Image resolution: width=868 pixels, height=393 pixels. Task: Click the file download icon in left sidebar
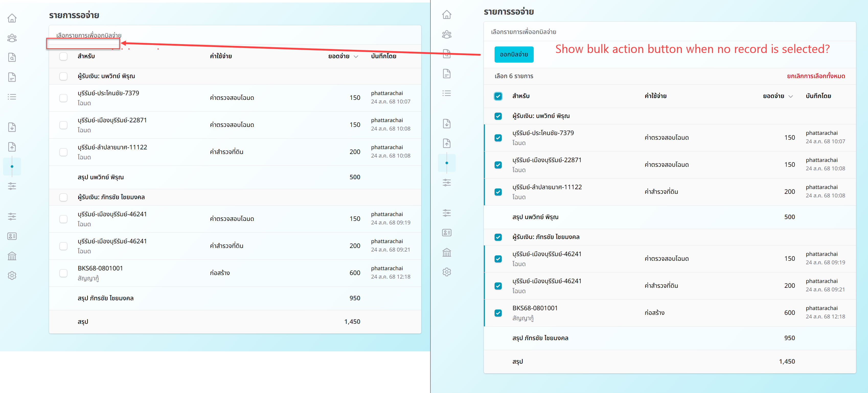12,127
